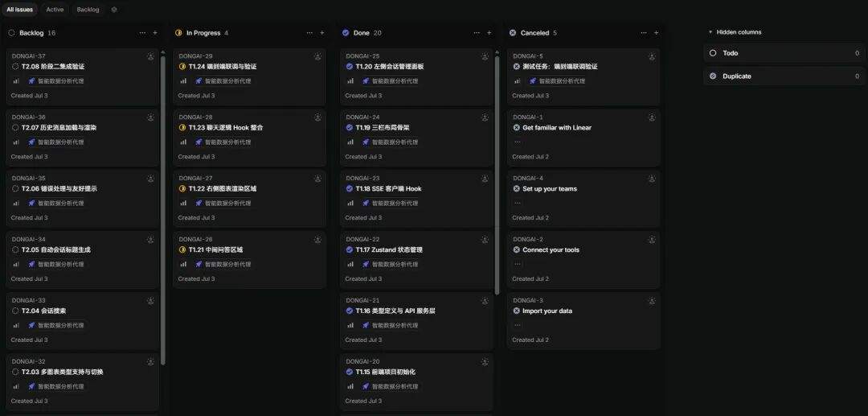The height and width of the screenshot is (416, 868).
Task: Collapse the Hidden columns section
Action: tap(735, 32)
